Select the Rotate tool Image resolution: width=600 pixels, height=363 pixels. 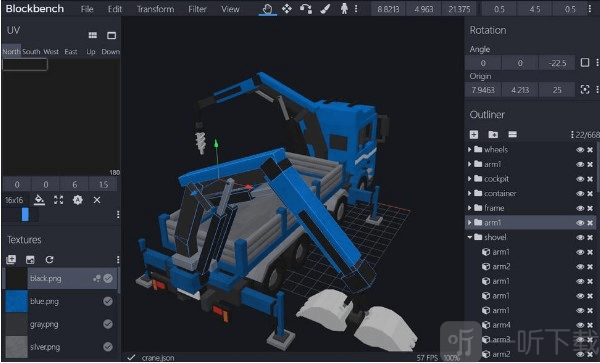coord(305,9)
